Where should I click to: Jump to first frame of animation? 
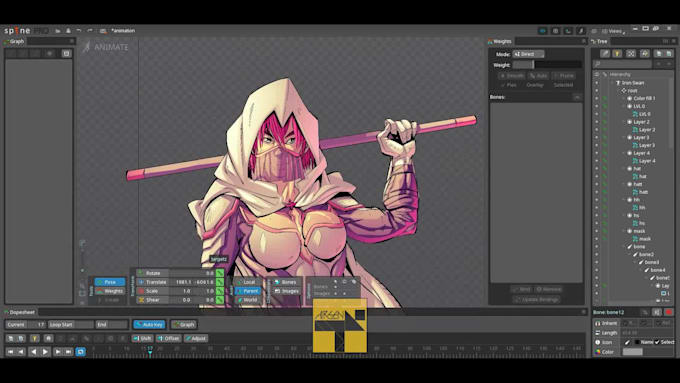[x=10, y=352]
